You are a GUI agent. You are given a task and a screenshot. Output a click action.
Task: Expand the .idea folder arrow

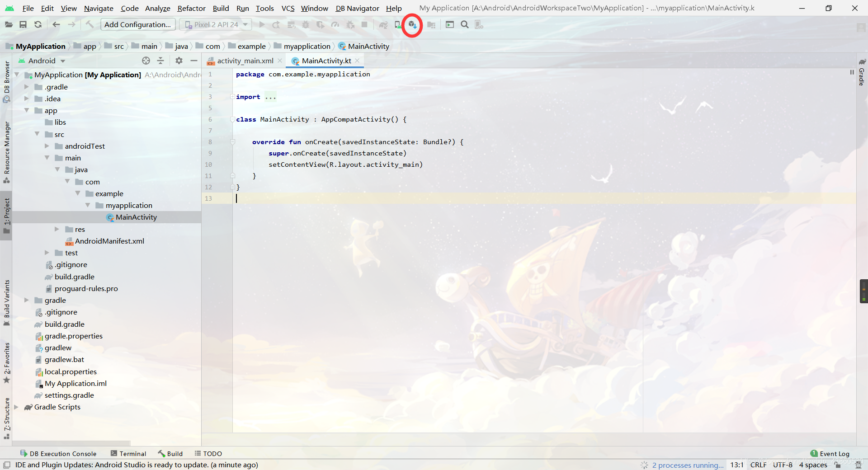click(x=26, y=99)
